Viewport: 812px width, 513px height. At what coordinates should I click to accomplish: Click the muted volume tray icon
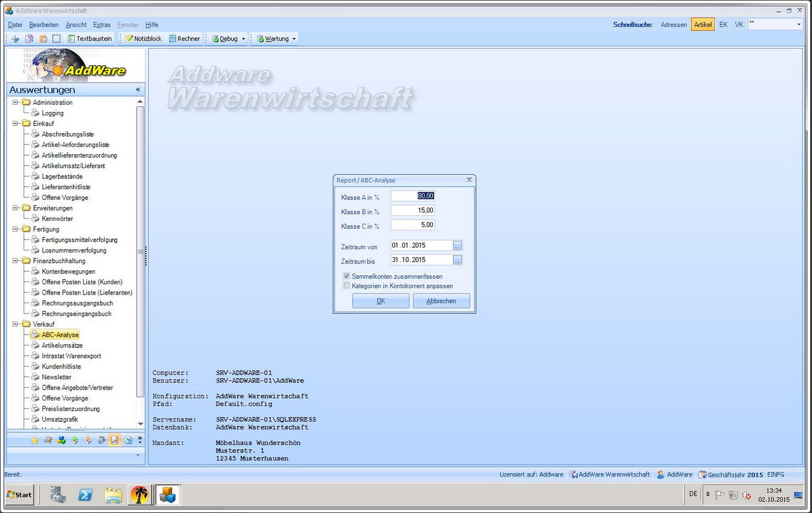[747, 495]
